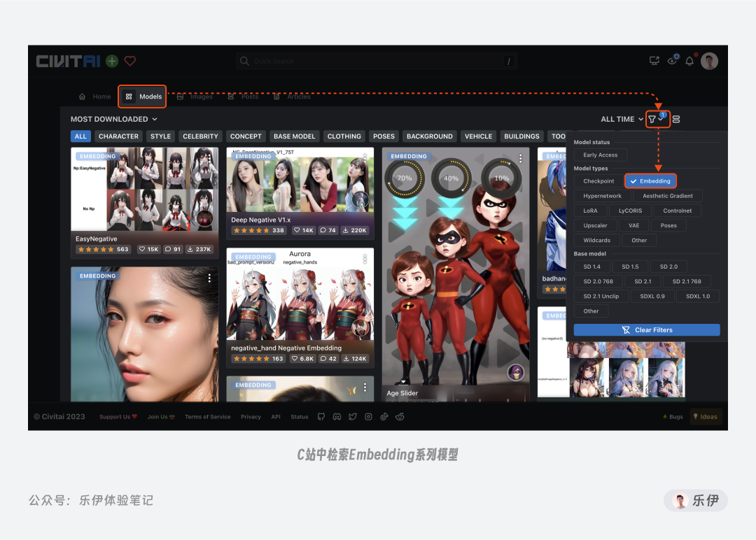The width and height of the screenshot is (756, 540).
Task: Click the search magnifier icon
Action: (x=244, y=61)
